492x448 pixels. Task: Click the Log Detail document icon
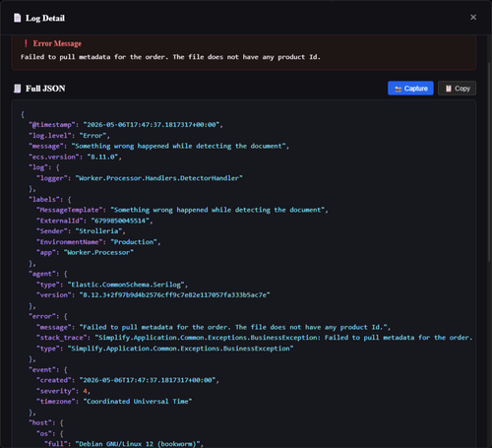17,18
